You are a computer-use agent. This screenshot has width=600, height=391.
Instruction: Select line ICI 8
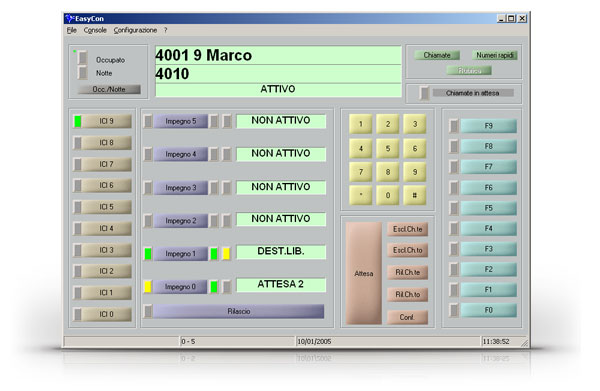coord(107,143)
